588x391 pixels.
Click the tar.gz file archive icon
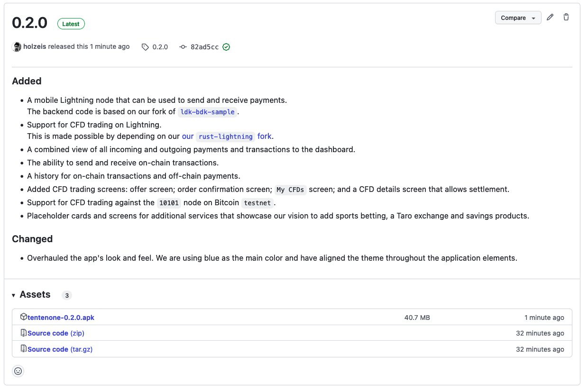click(x=24, y=349)
